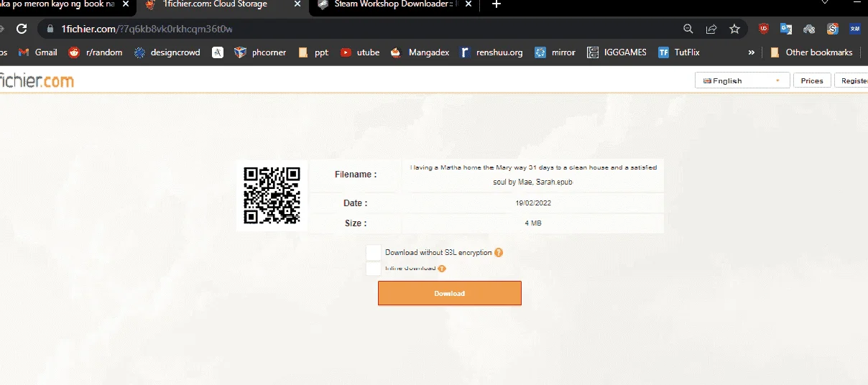The height and width of the screenshot is (385, 868).
Task: Click the orange Download button
Action: pyautogui.click(x=450, y=293)
